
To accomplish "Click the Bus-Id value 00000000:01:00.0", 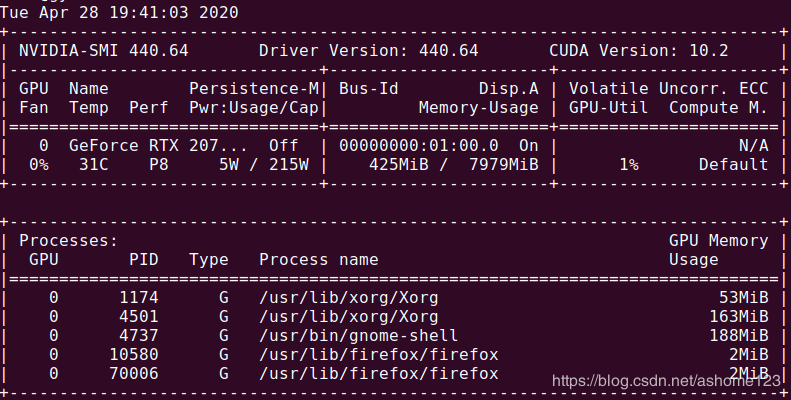I will (x=419, y=145).
